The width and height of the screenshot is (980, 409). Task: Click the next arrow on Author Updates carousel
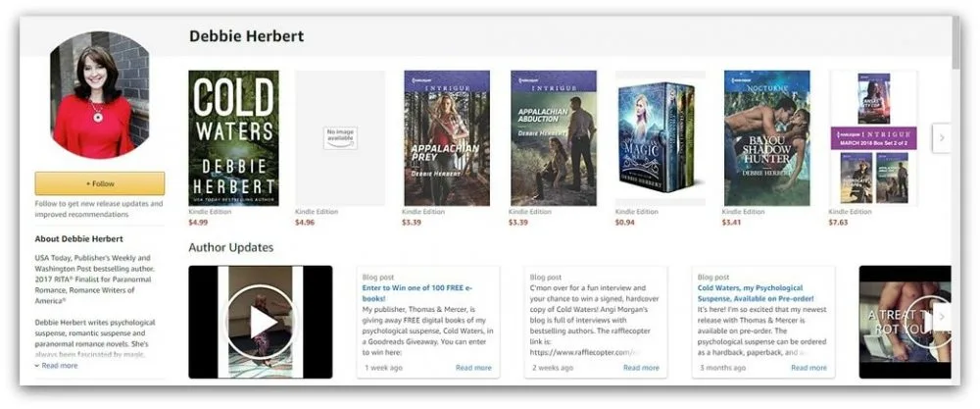tap(941, 317)
